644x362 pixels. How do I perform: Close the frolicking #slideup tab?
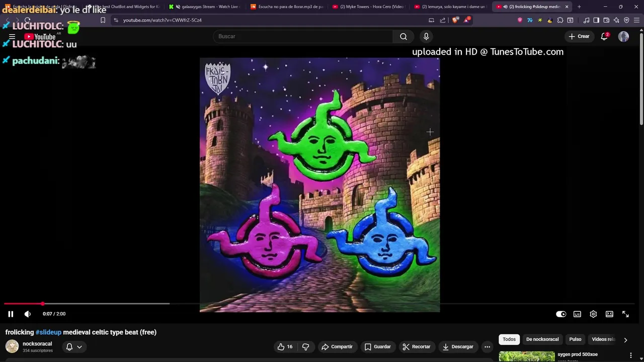click(x=567, y=7)
